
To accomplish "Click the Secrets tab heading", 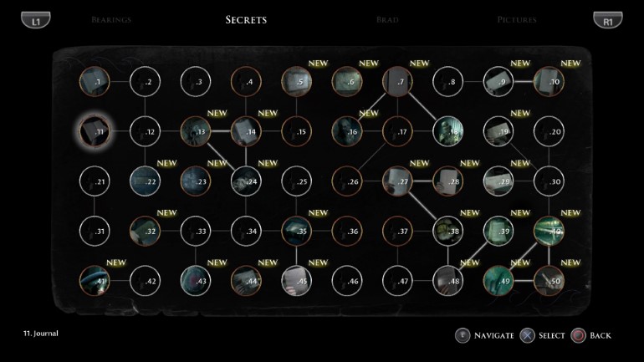I will (246, 20).
